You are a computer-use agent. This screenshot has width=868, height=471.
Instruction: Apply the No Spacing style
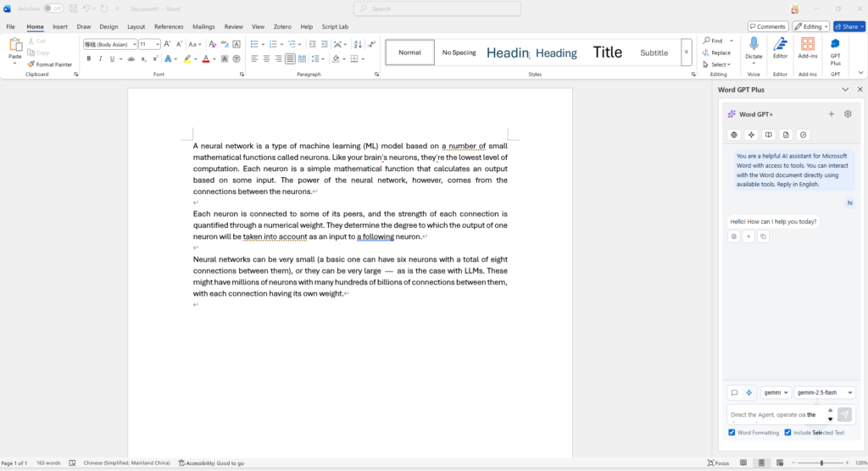459,53
